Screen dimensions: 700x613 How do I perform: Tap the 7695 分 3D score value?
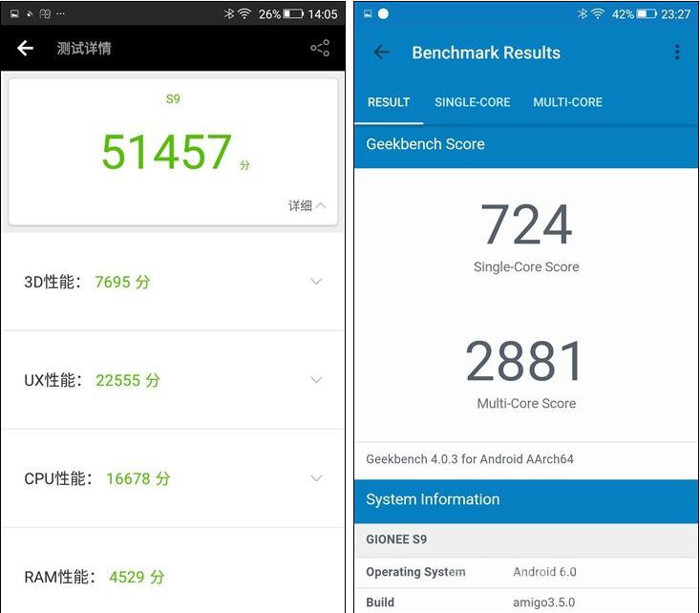click(x=122, y=282)
